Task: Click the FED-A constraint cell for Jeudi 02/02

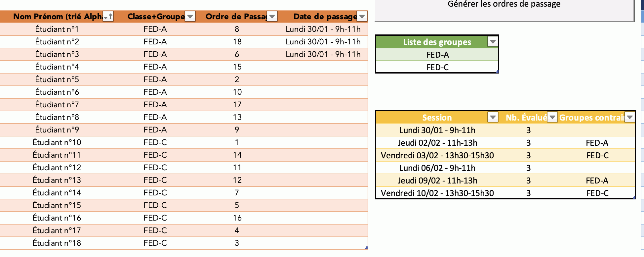Action: point(597,143)
